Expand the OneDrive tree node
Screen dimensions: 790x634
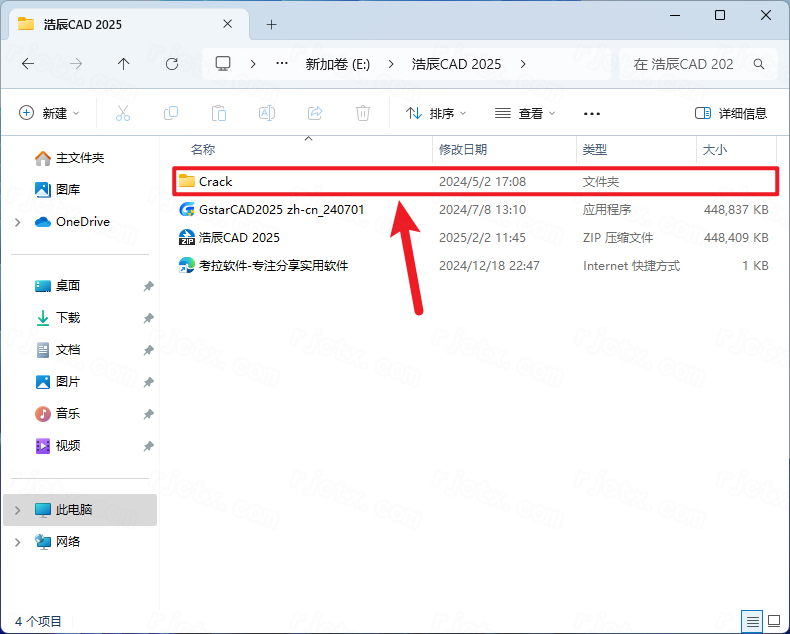tap(17, 222)
